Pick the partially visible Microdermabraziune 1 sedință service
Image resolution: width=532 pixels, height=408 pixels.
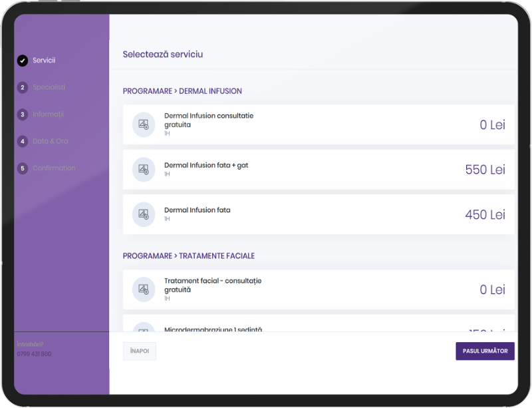(213, 329)
